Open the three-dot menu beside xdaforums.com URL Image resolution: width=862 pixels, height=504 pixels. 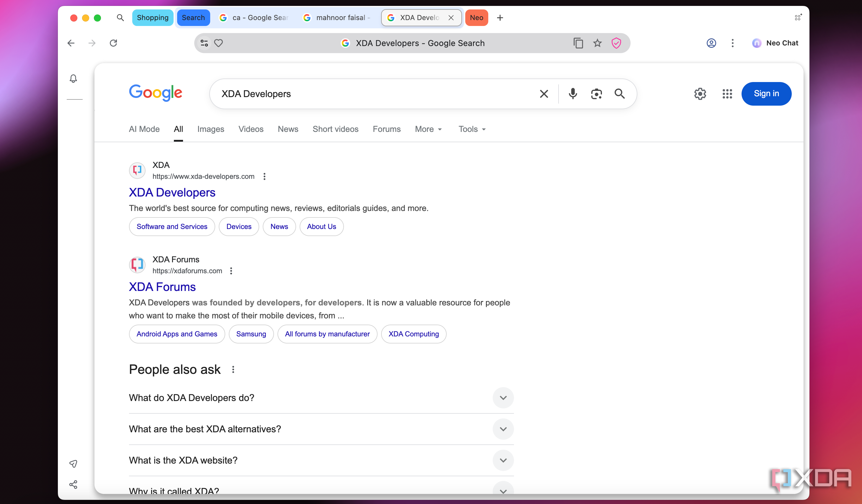tap(231, 271)
